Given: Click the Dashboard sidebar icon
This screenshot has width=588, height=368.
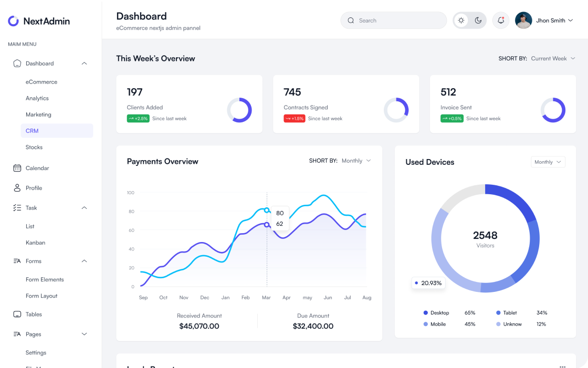Looking at the screenshot, I should (16, 63).
